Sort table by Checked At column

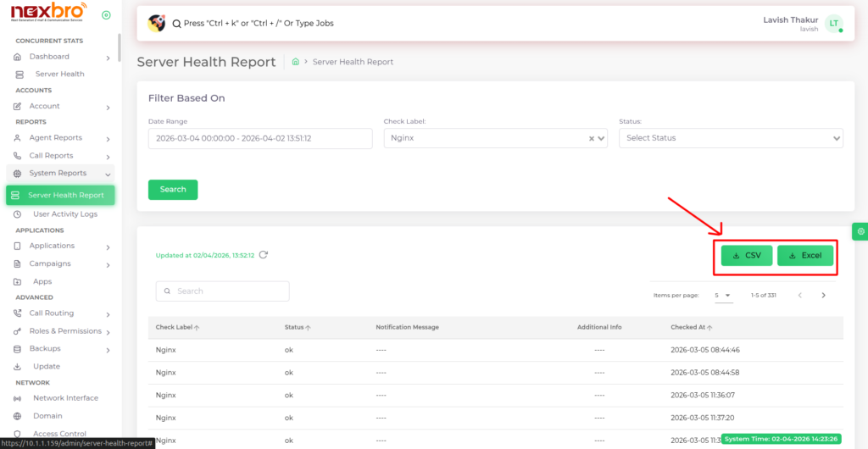tap(691, 327)
